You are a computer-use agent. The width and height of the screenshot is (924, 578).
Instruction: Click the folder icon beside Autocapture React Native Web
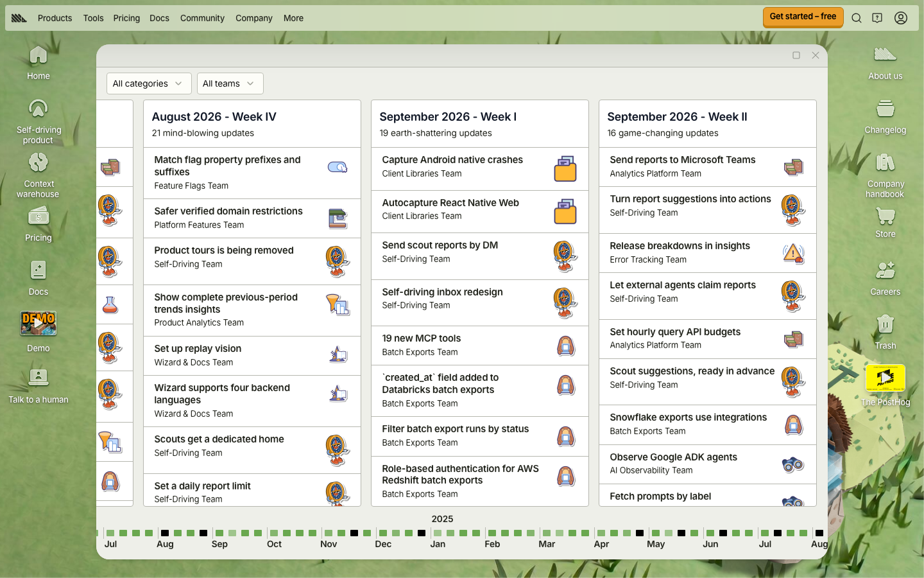coord(565,211)
